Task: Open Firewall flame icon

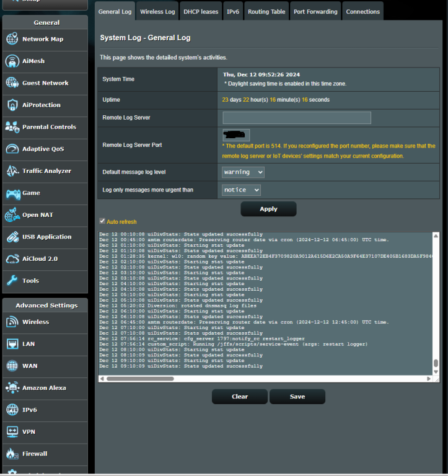Action: pyautogui.click(x=12, y=454)
